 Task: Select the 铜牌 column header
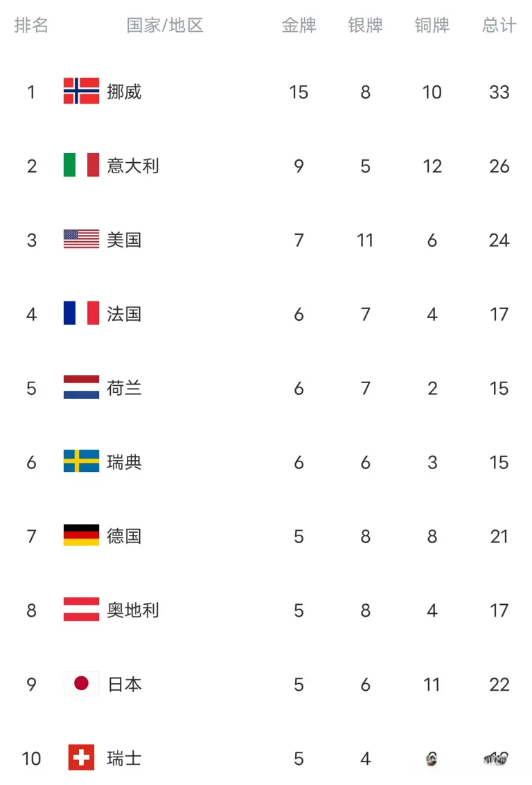[x=432, y=25]
